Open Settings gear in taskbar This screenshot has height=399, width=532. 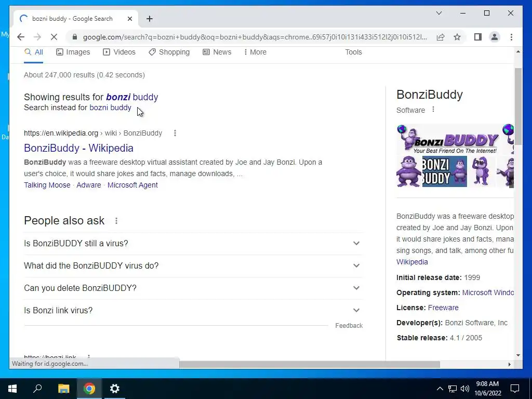[x=115, y=389]
